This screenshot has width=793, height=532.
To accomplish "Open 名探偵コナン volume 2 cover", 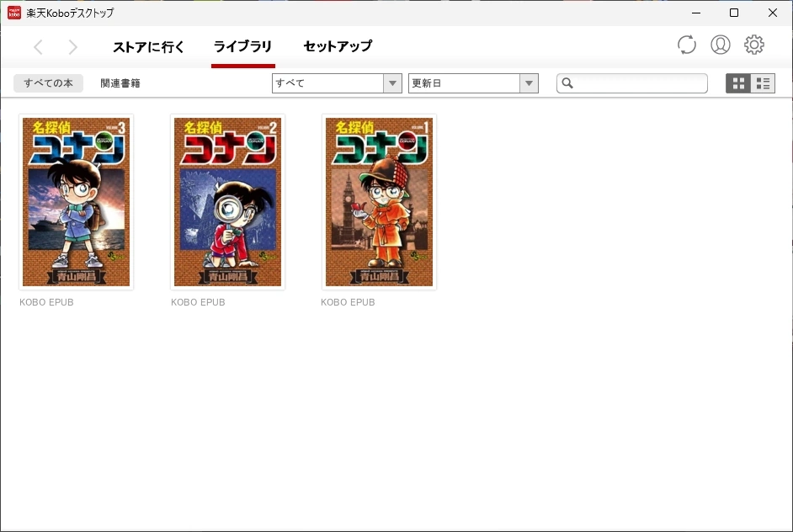I will 227,202.
